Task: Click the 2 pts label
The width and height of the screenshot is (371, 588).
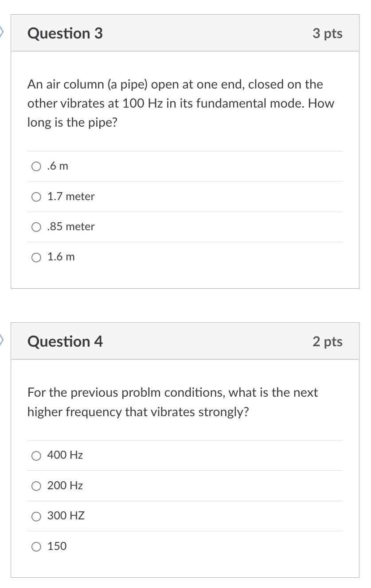Action: (x=328, y=342)
